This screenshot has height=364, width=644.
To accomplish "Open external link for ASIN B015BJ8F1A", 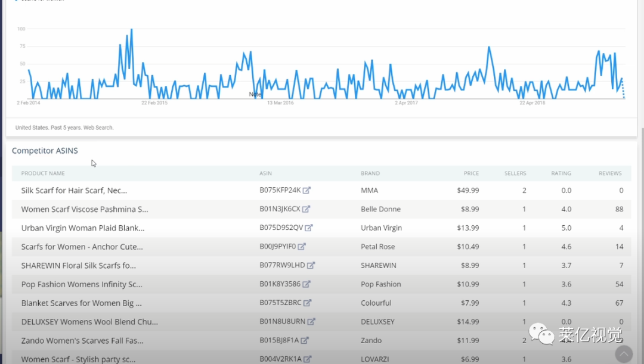I will (305, 340).
